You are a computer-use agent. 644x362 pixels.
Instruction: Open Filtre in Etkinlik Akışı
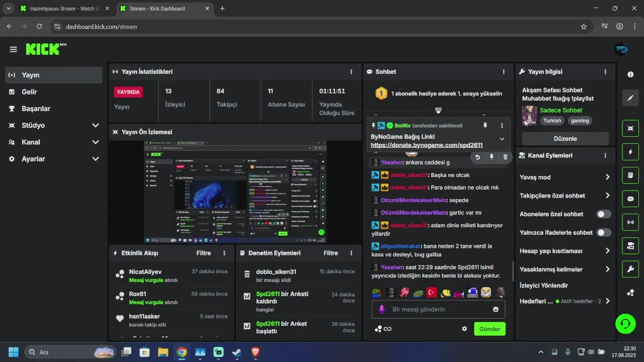[203, 253]
